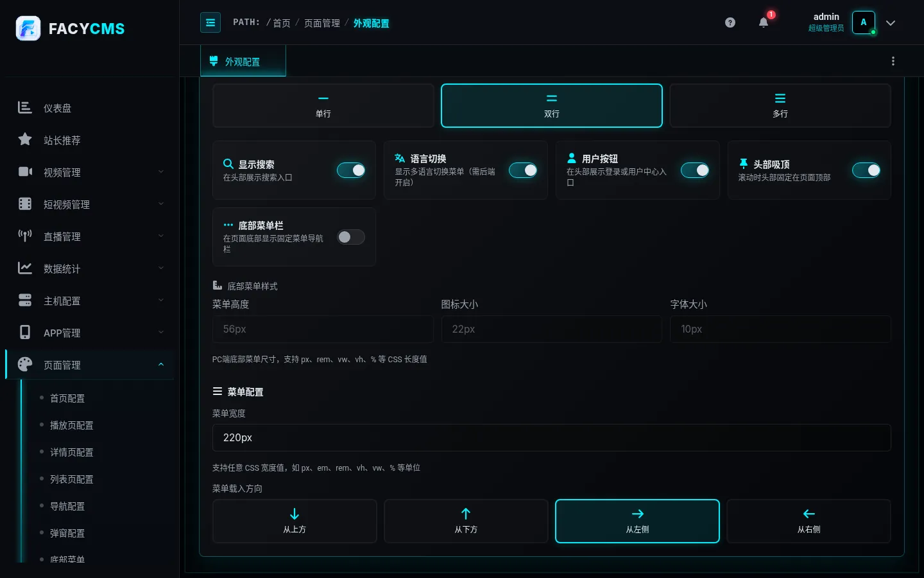Select the 多行 multi-row layout option
This screenshot has width=924, height=578.
(x=780, y=105)
